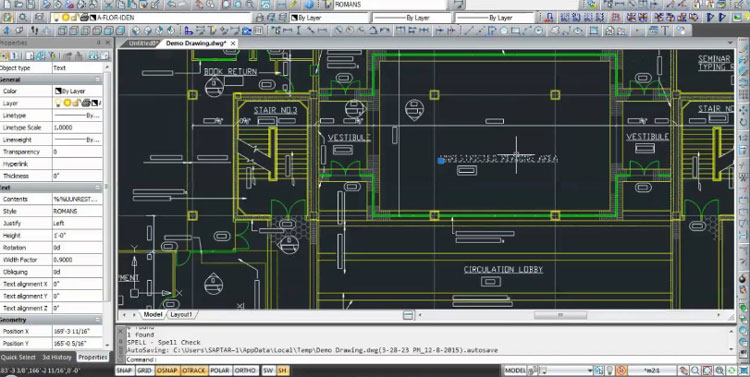Toggle GRID display in status bar
The image size is (750, 377).
[x=144, y=370]
